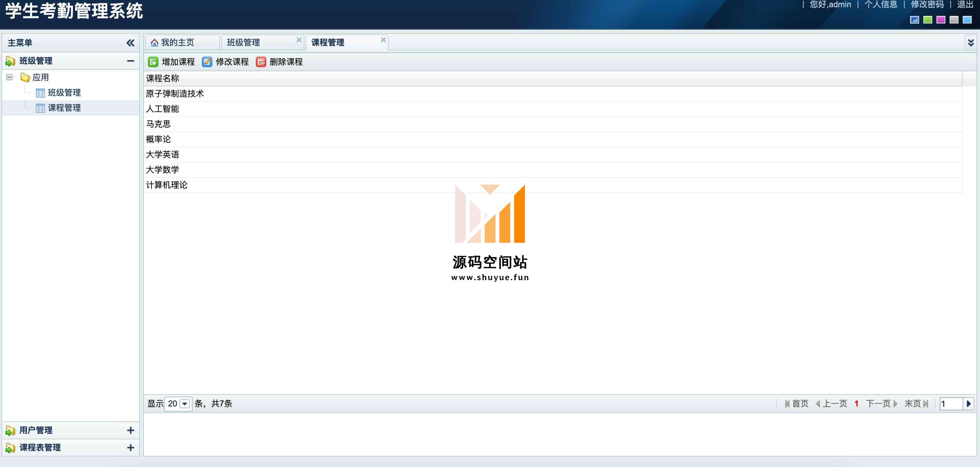Click the first-page (首页) arrow icon
Screen dimensions: 980x467
tap(787, 403)
